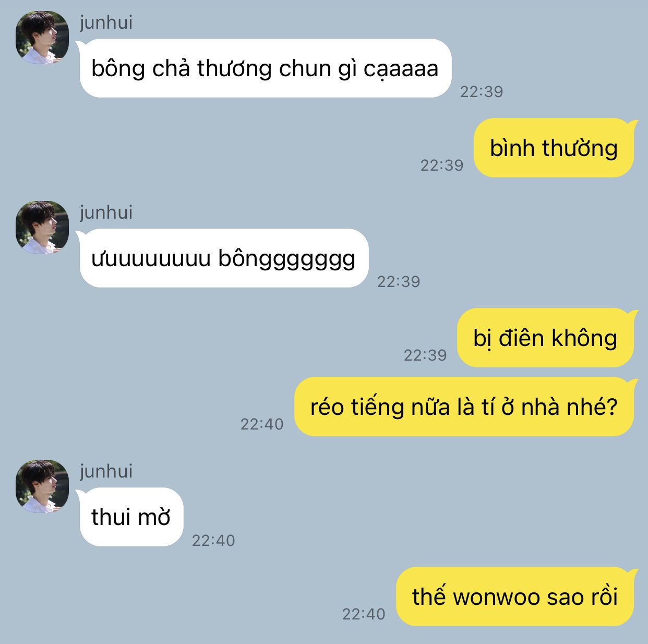The width and height of the screenshot is (648, 644).
Task: Tap junhui's avatar beside the first message
Action: 42,38
